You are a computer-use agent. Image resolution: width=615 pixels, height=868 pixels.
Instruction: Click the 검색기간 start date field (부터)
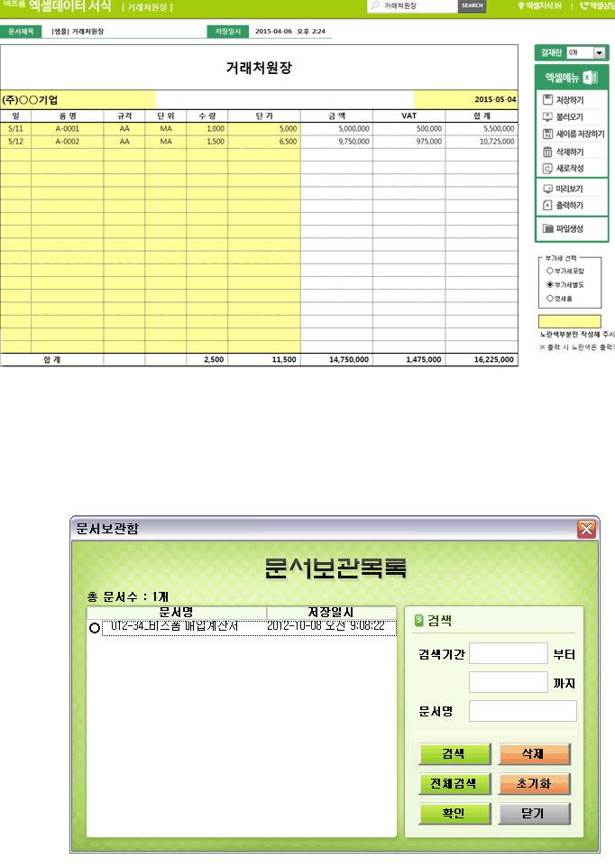coord(509,653)
